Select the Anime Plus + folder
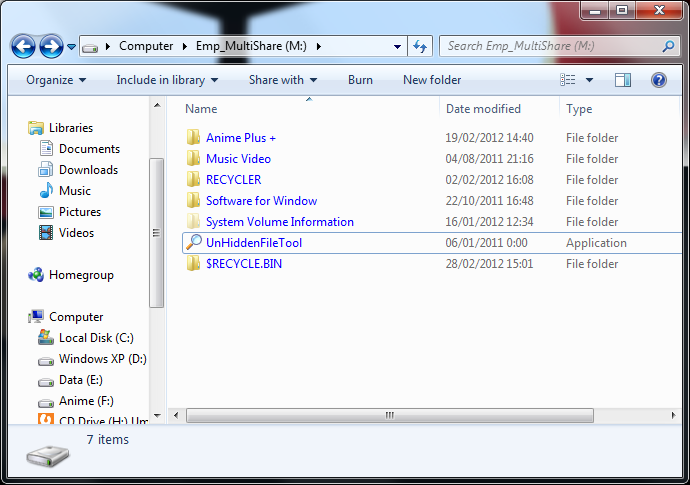The image size is (690, 485). coord(241,138)
